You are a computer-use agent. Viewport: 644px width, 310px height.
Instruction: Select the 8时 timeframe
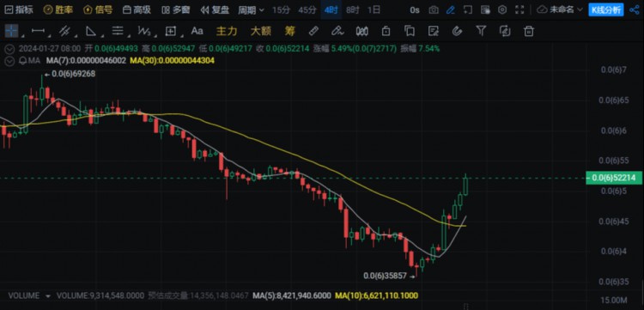click(353, 9)
